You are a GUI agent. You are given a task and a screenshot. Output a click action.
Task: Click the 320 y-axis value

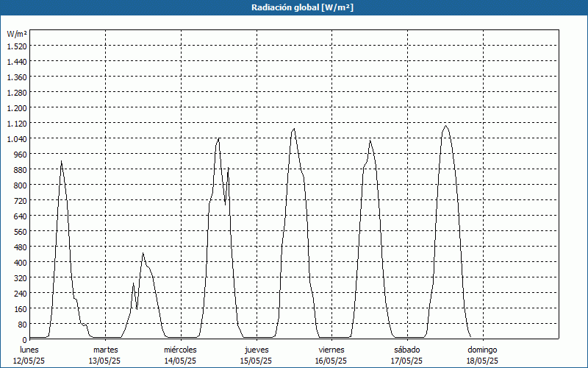point(21,278)
